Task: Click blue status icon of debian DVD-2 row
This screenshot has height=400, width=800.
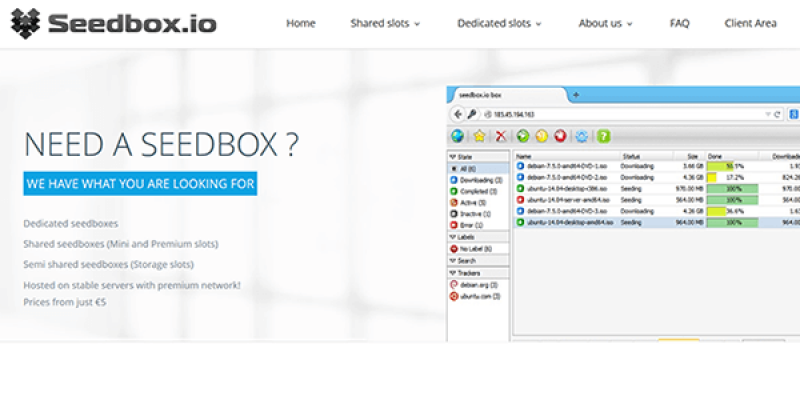Action: [x=520, y=177]
